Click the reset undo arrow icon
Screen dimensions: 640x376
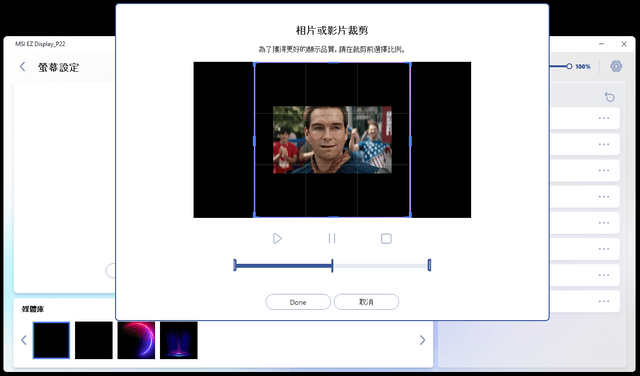pyautogui.click(x=609, y=97)
